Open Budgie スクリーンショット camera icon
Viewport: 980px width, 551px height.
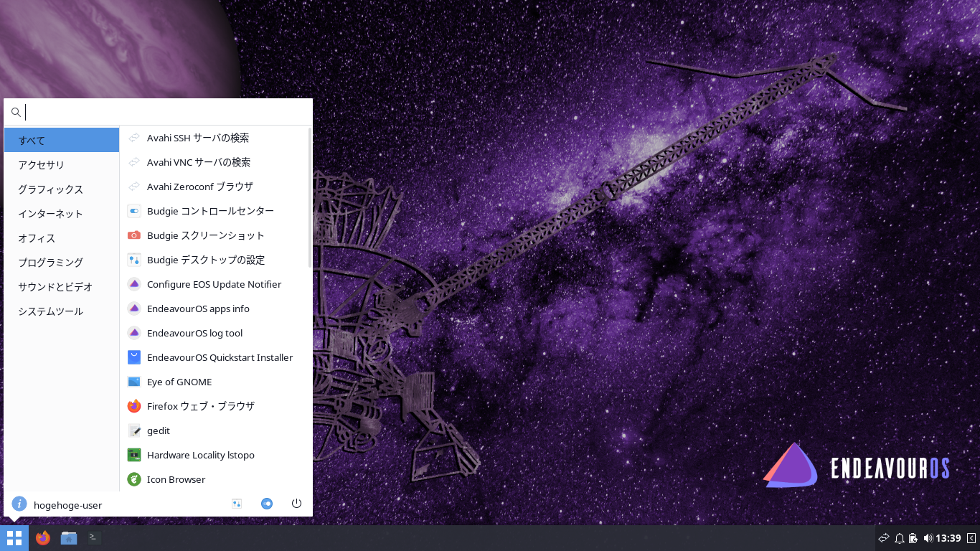[x=134, y=235]
